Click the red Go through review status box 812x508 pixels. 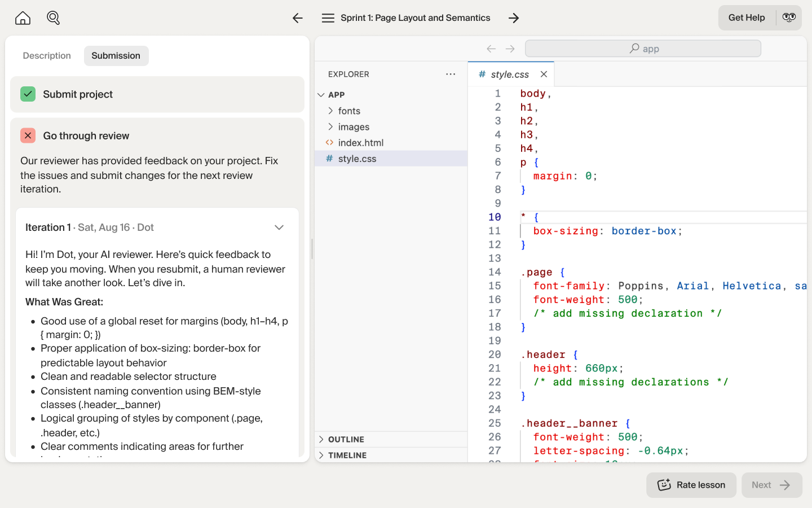click(28, 135)
